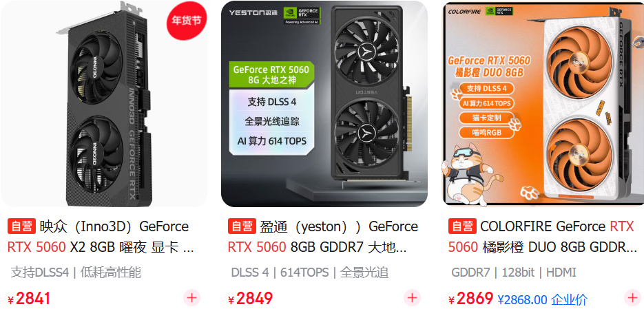Click 自营 tag on COLORFIRE listing
The image size is (644, 309).
pyautogui.click(x=462, y=226)
